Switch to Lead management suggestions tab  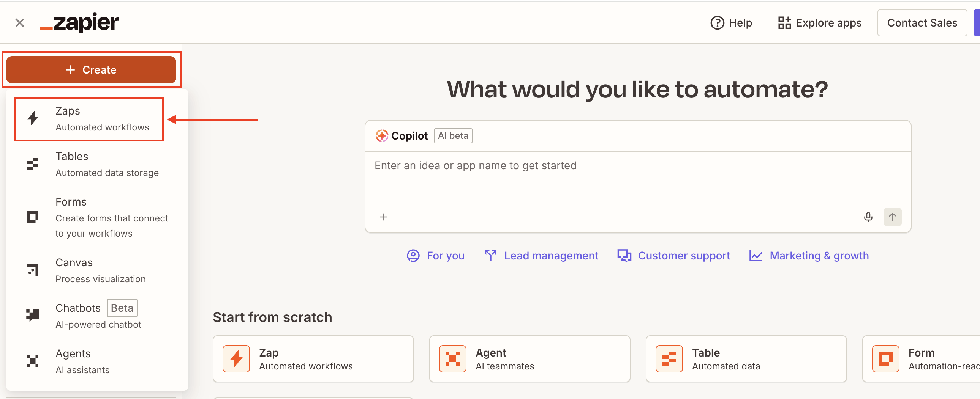(542, 256)
